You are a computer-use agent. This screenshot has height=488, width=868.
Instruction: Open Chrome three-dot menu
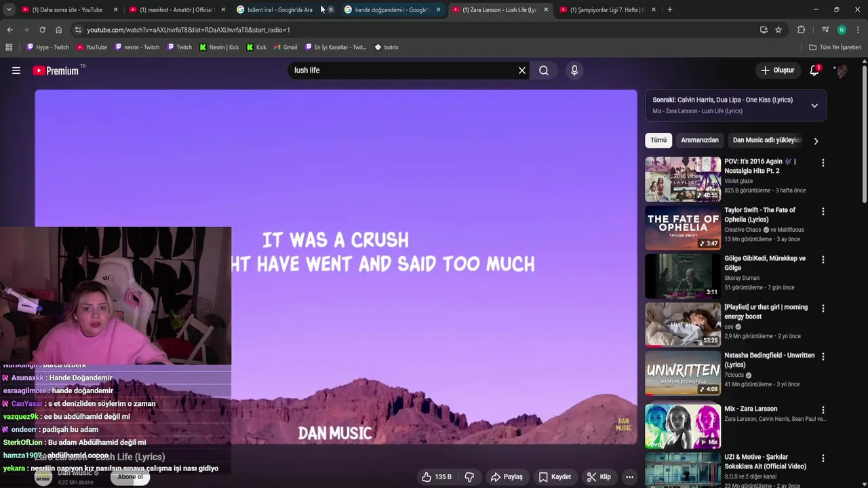(x=859, y=30)
